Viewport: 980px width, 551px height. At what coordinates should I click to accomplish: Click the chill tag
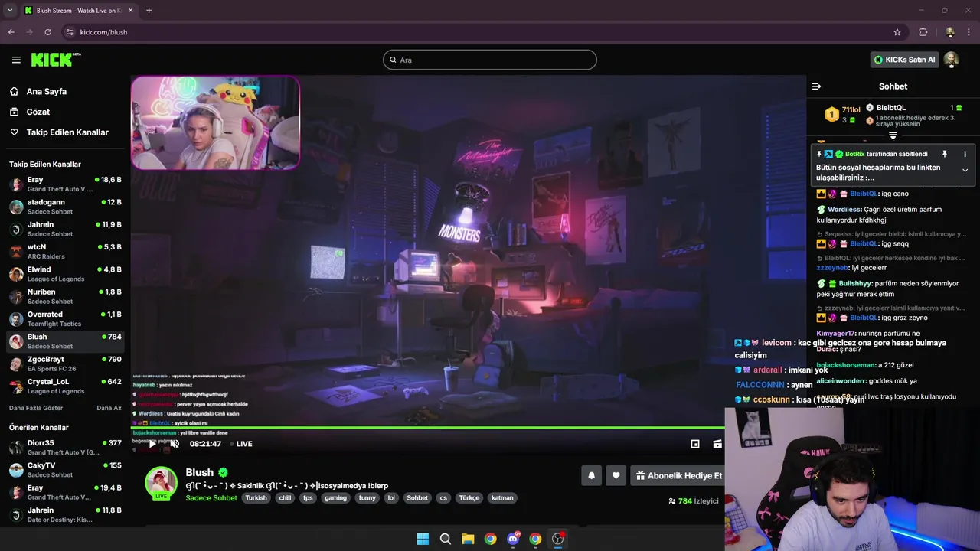(285, 498)
